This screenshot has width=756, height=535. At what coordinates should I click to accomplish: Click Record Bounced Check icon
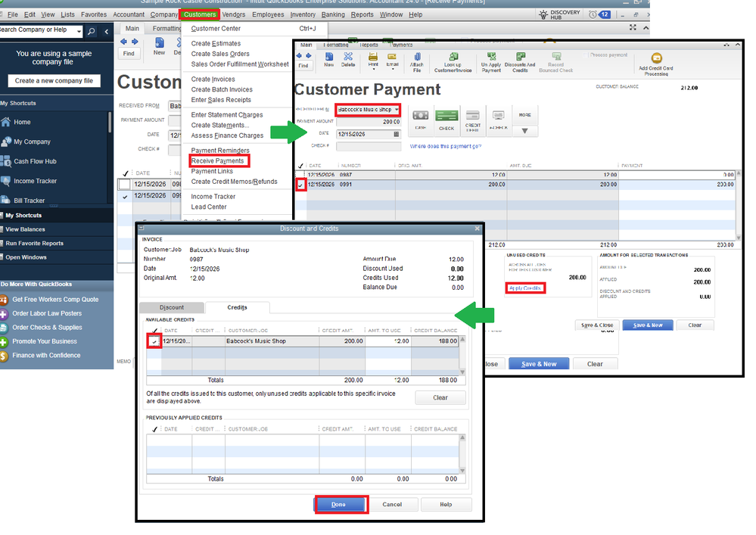556,63
